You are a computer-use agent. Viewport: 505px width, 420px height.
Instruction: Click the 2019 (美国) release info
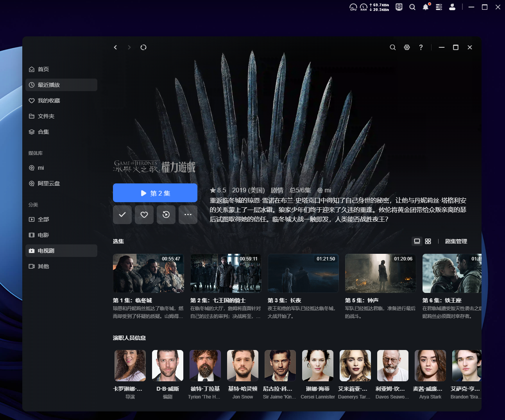coord(249,190)
